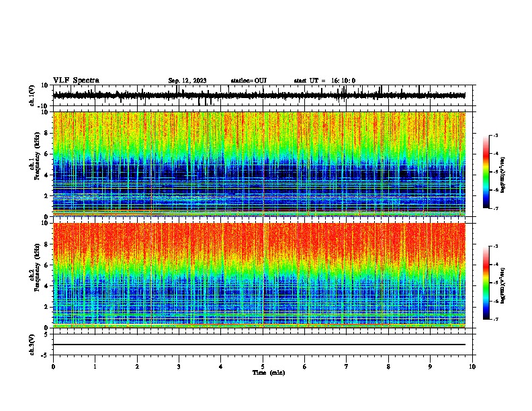Click tick label "10" on the Time axis
The height and width of the screenshot is (411, 532).
click(x=472, y=367)
